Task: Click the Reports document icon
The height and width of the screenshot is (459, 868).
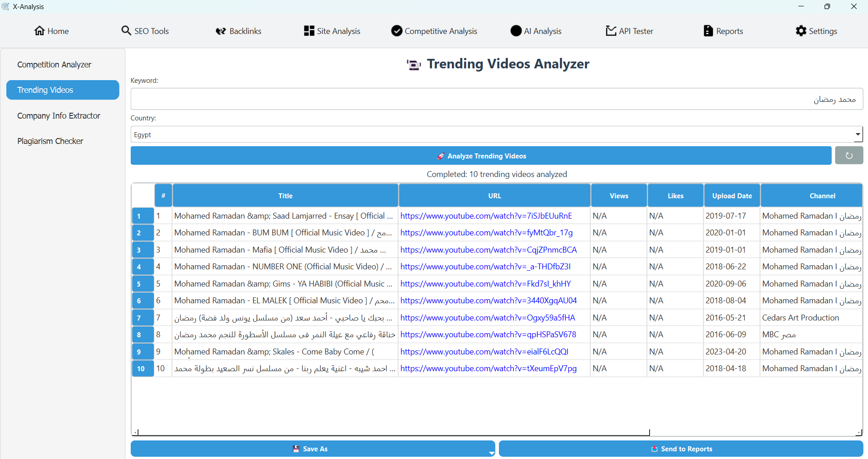Action: pyautogui.click(x=708, y=31)
